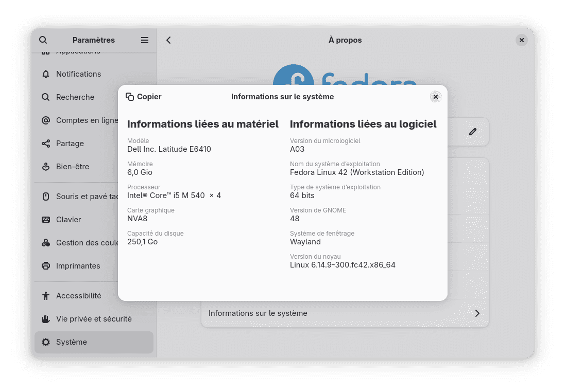
Task: Go back using the header back arrow
Action: [168, 40]
